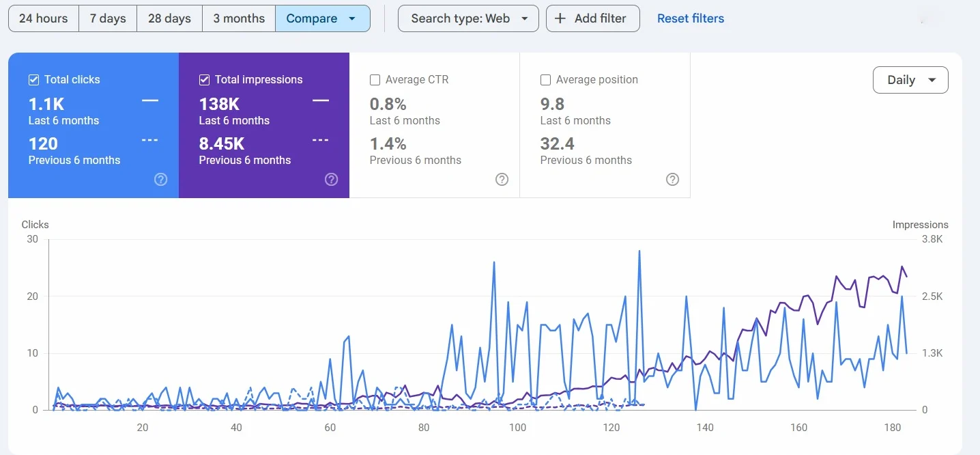Select the 3 months date range

[x=239, y=18]
